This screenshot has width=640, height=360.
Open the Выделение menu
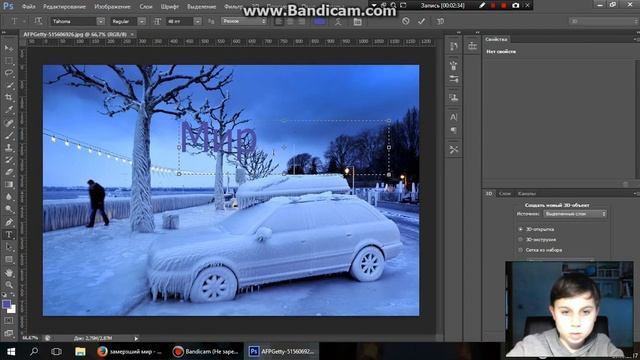[202, 7]
